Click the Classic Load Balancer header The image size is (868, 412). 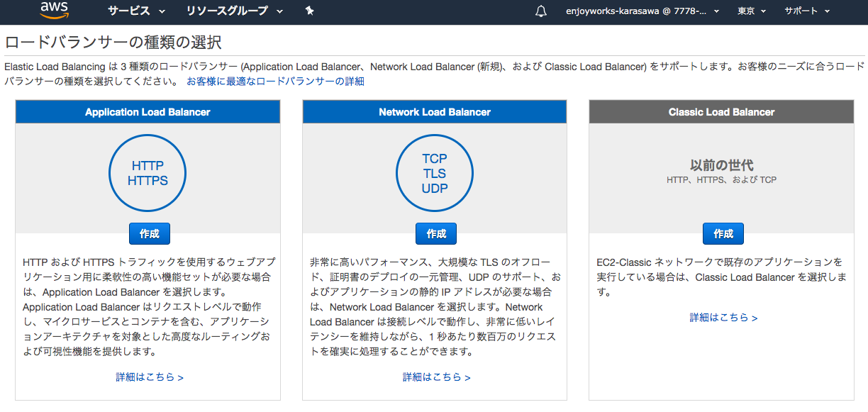(x=721, y=112)
